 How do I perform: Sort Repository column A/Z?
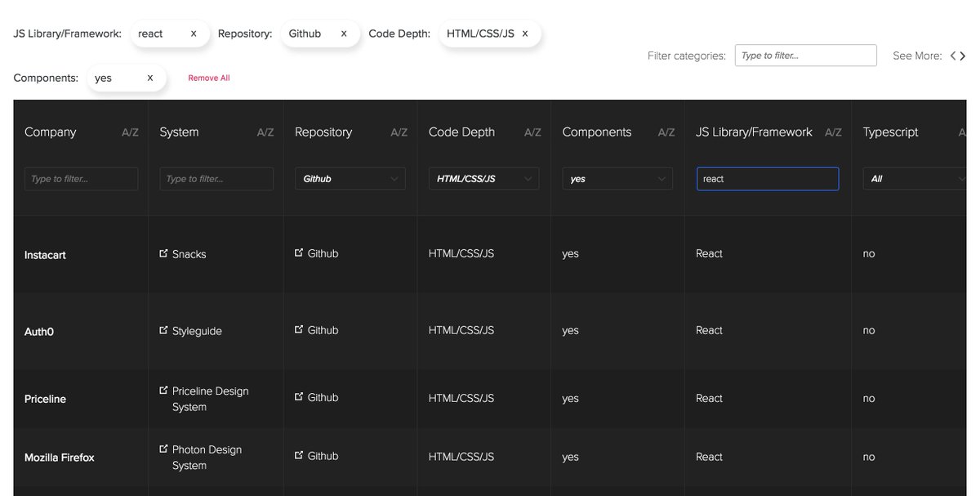(399, 132)
